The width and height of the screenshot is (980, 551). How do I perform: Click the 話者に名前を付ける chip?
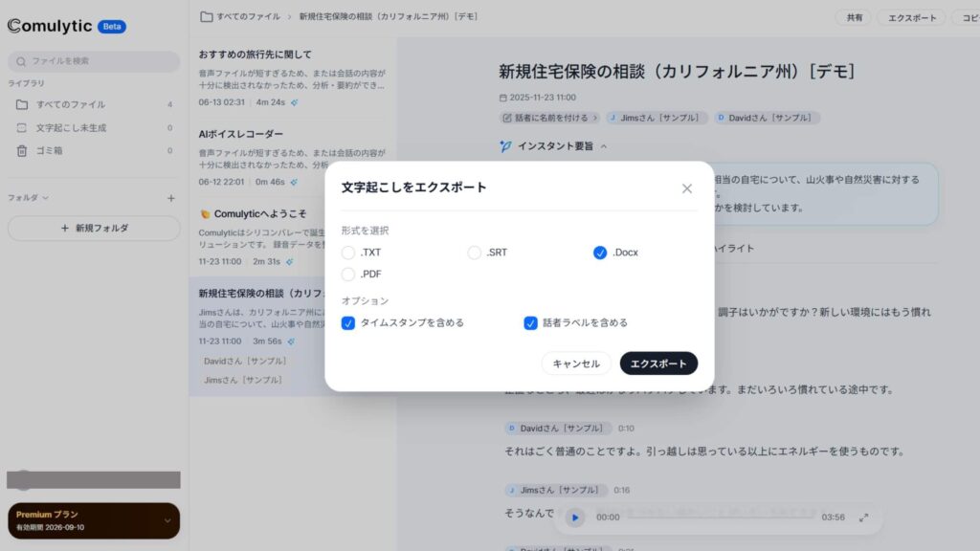tap(550, 118)
